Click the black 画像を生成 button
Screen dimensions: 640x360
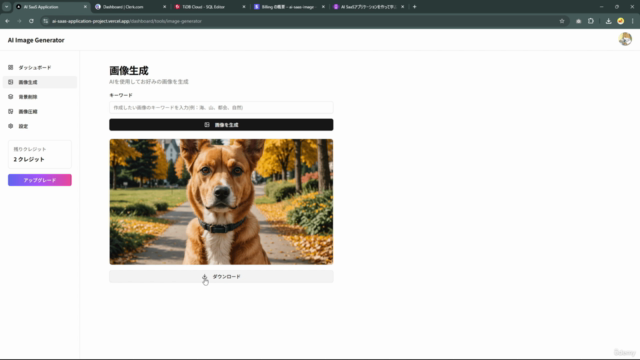(x=221, y=124)
